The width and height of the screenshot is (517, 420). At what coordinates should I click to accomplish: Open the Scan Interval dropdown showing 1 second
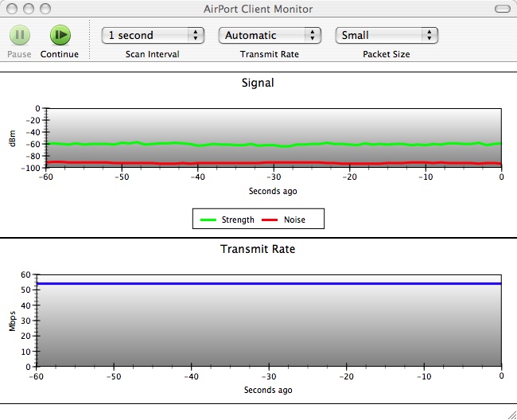tap(153, 35)
